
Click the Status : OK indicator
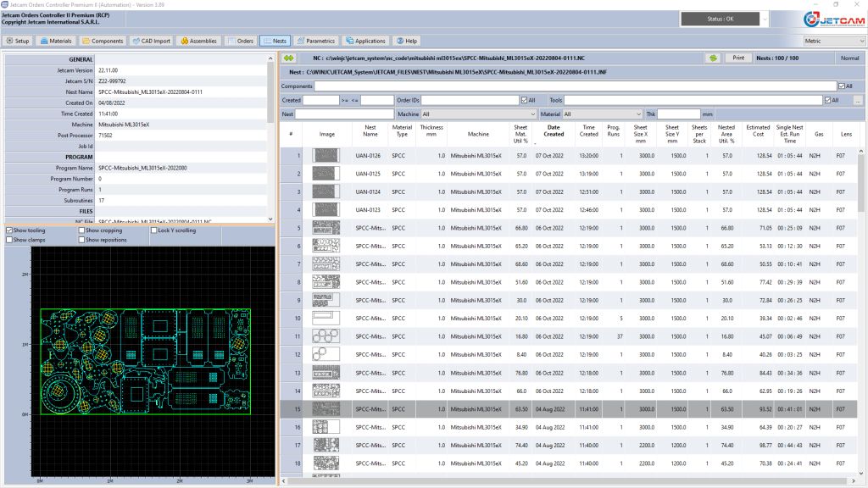(721, 19)
